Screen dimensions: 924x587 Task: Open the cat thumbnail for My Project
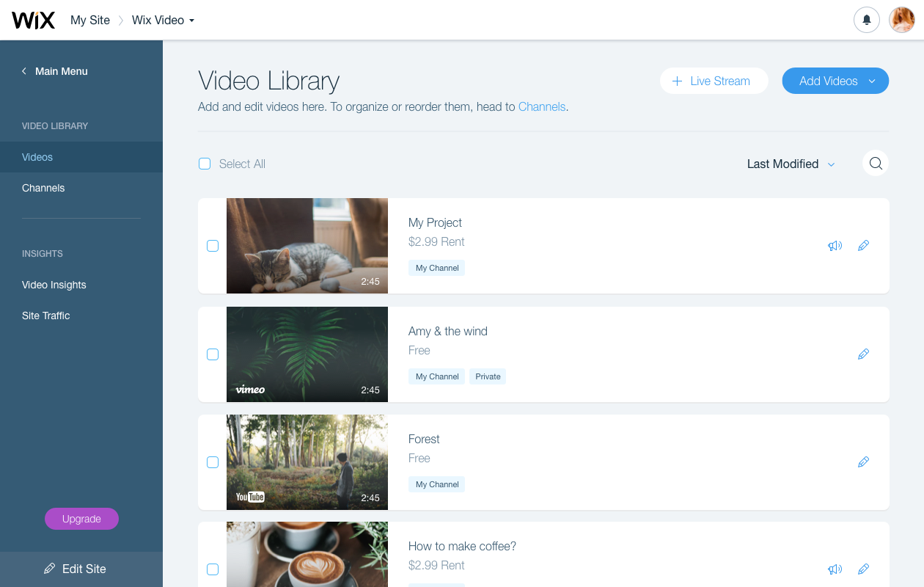pyautogui.click(x=307, y=246)
